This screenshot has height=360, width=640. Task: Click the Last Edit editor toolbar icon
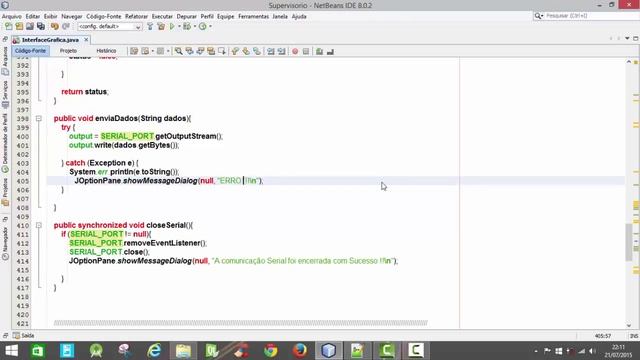point(133,51)
